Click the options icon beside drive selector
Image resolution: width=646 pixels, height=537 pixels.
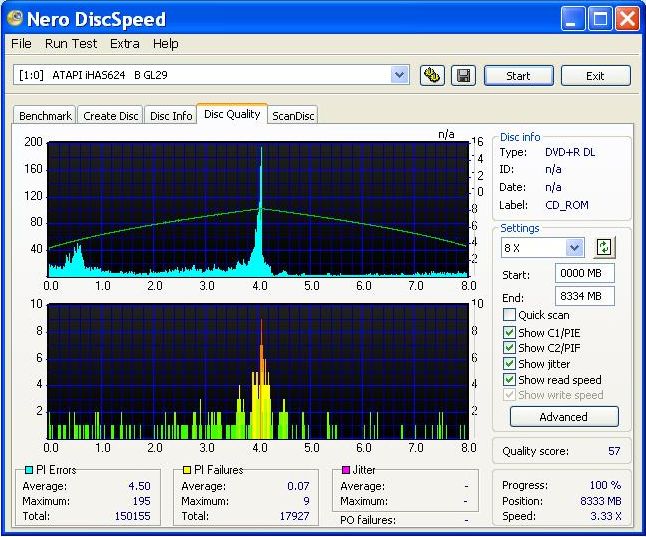coord(432,75)
